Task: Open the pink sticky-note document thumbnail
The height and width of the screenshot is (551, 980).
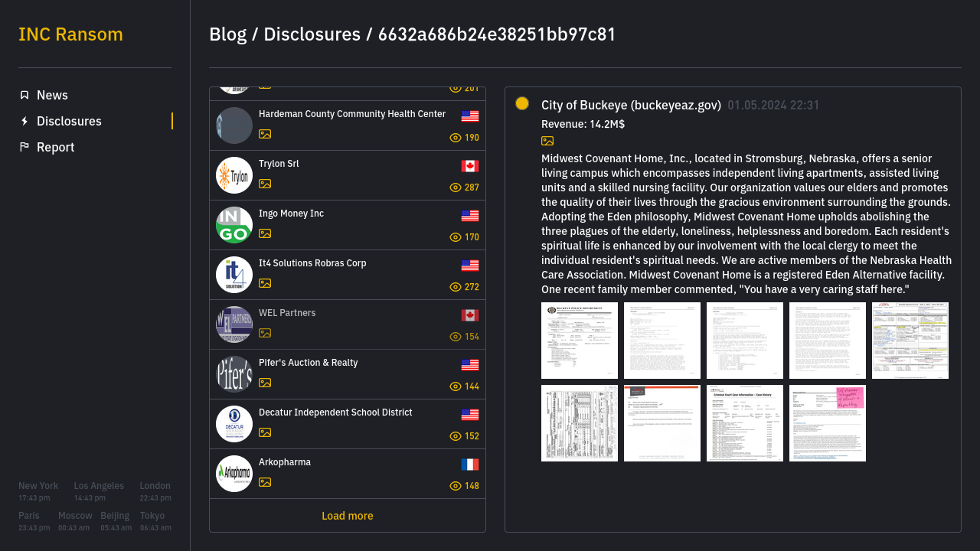Action: [828, 423]
